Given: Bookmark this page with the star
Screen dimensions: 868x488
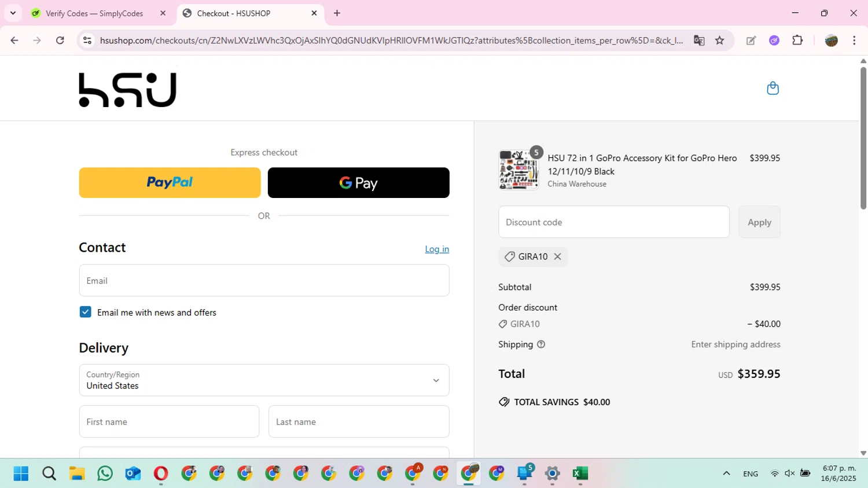Looking at the screenshot, I should pos(720,41).
